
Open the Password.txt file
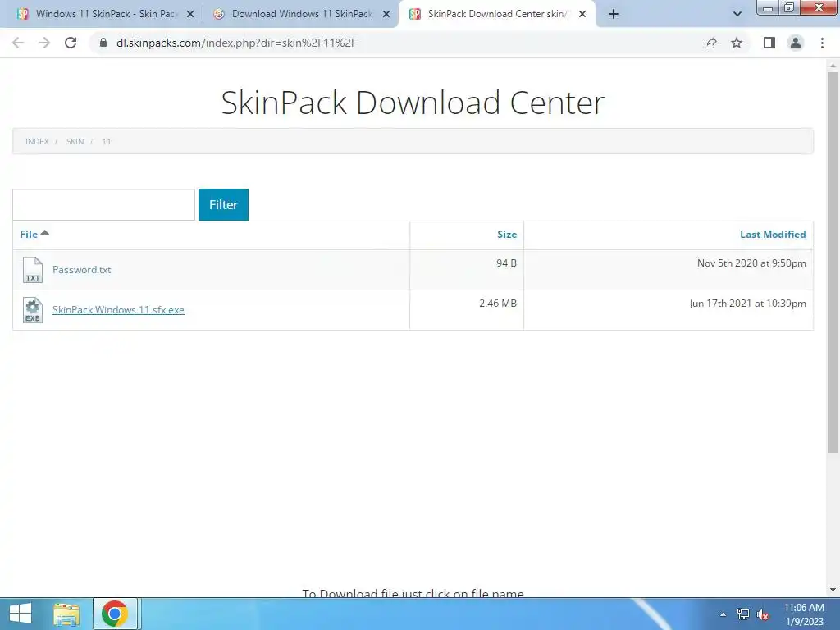coord(81,269)
